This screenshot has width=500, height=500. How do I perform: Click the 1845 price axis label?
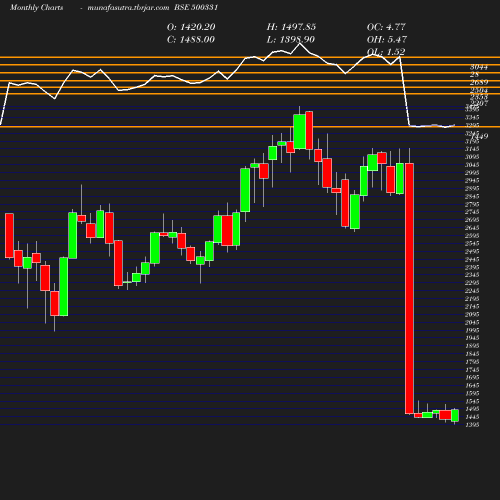coord(472,354)
